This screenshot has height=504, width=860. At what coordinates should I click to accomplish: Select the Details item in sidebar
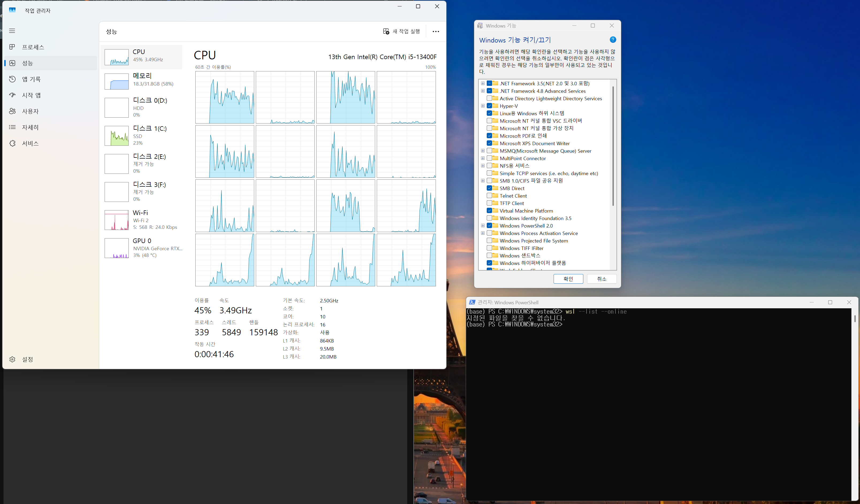pyautogui.click(x=30, y=127)
